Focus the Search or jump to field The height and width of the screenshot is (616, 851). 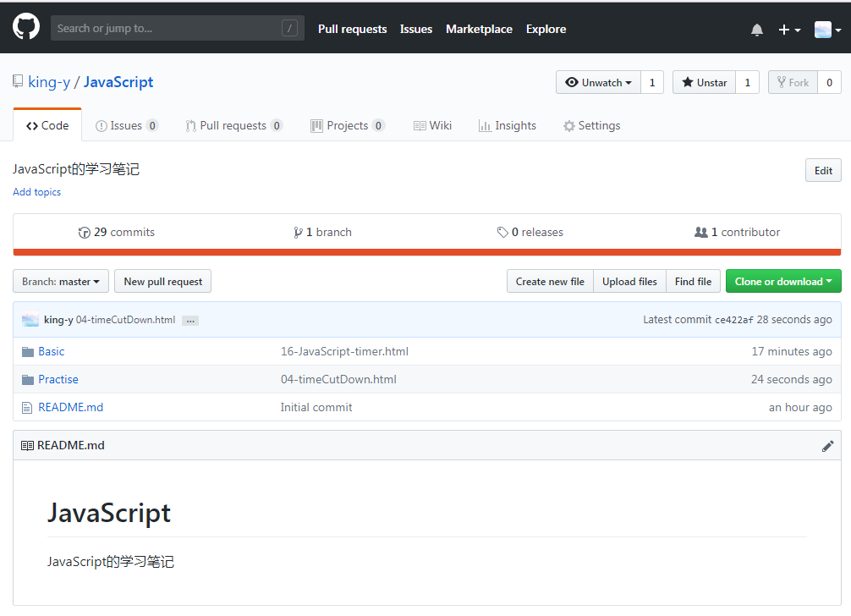click(x=177, y=28)
